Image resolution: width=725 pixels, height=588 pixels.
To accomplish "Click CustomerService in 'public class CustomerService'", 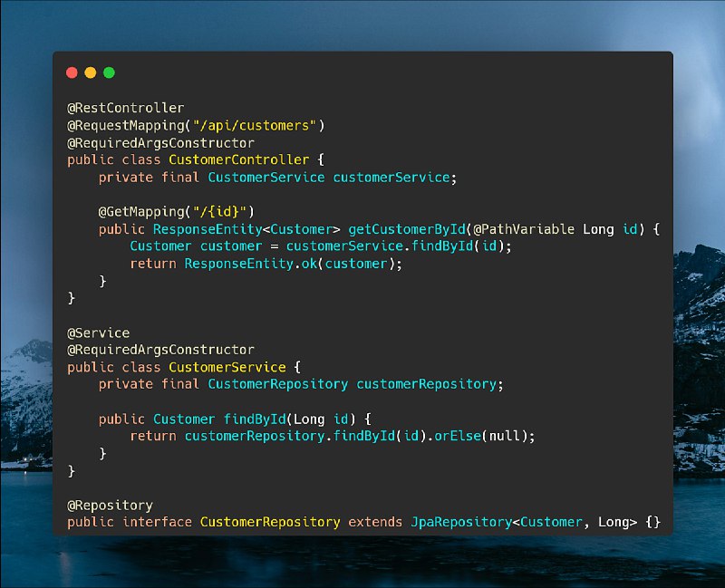I will click(x=227, y=368).
